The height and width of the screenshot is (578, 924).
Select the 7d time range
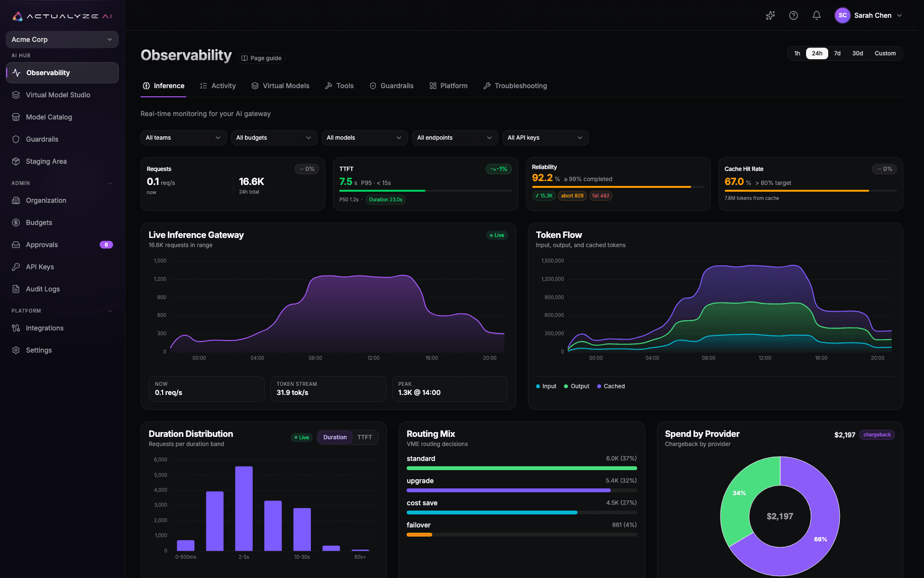click(x=837, y=53)
